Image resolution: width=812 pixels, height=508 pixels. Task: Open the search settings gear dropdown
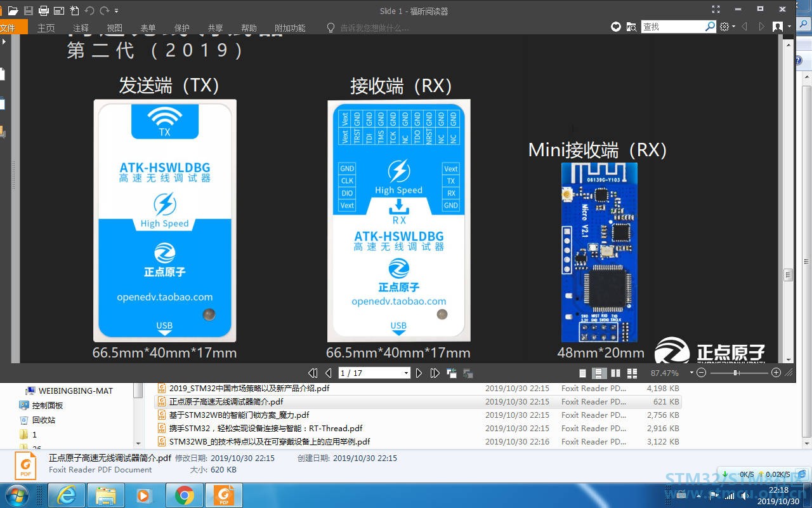(x=727, y=27)
